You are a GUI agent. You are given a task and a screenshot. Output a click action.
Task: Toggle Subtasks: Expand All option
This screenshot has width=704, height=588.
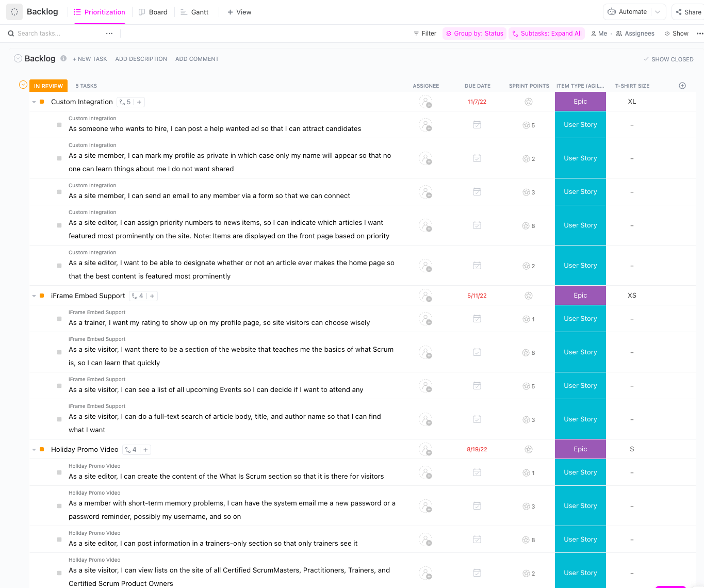(x=547, y=34)
